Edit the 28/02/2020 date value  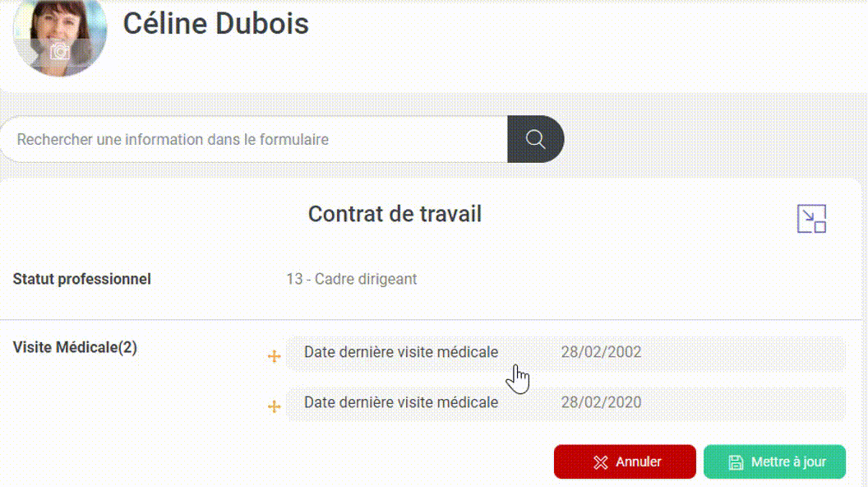(x=601, y=403)
